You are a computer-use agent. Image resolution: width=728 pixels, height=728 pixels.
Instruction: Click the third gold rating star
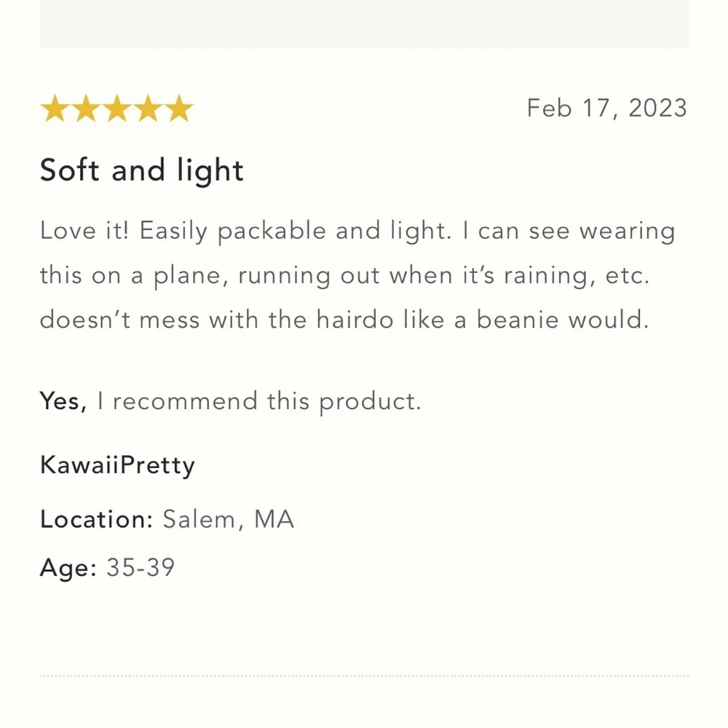tap(117, 108)
